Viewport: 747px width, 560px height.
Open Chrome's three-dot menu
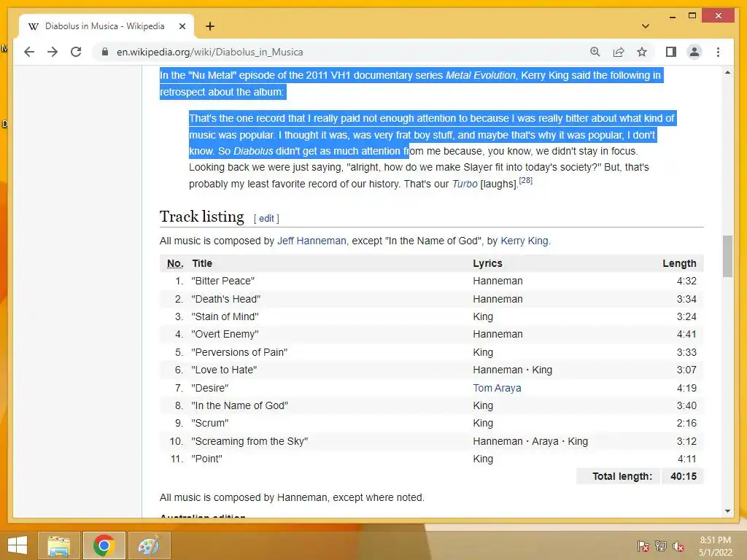click(x=718, y=52)
